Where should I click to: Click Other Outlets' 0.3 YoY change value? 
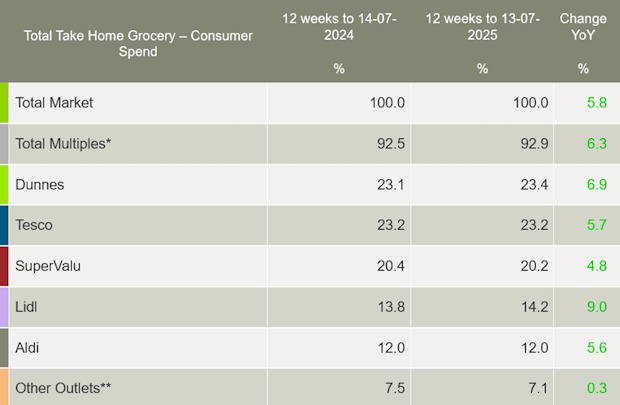pos(597,388)
